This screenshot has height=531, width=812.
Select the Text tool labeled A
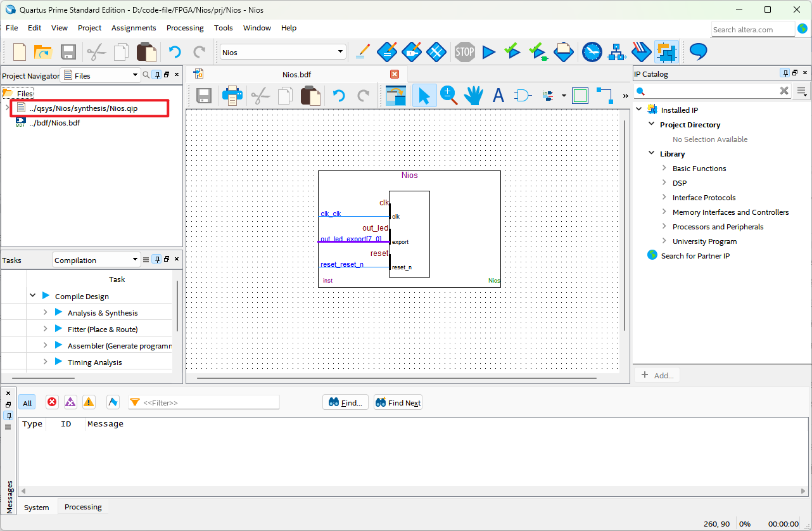(x=498, y=96)
